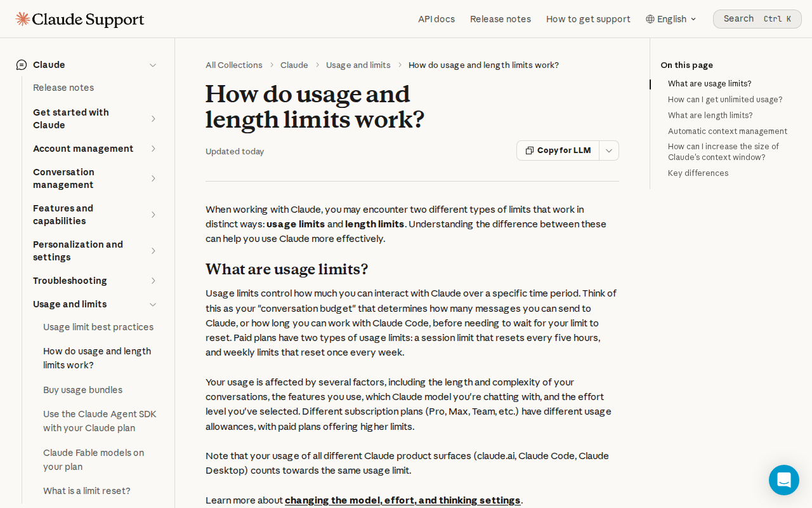Select How do usage and length limits work sidebar item

click(x=97, y=358)
